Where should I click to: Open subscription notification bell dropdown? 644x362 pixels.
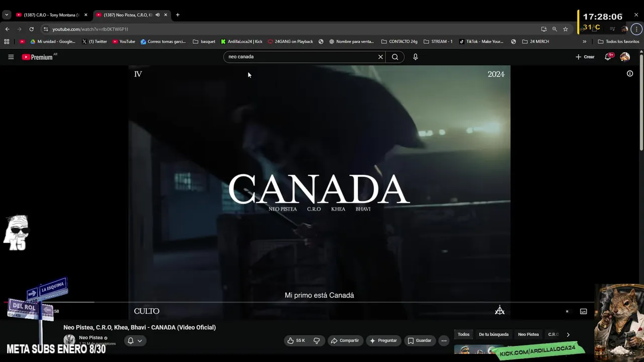[134, 340]
